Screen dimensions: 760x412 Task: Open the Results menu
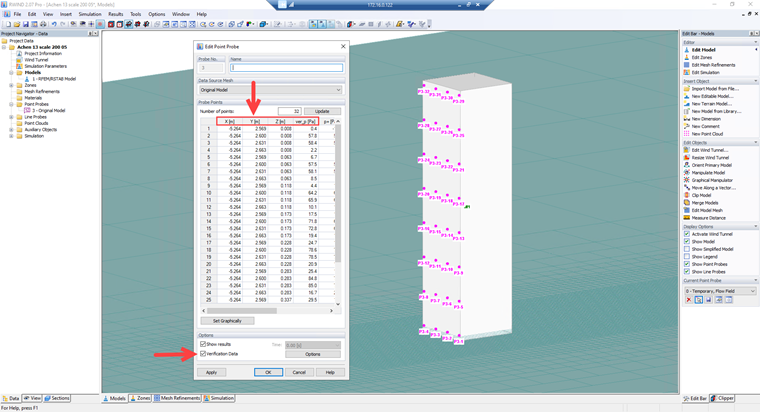click(115, 14)
